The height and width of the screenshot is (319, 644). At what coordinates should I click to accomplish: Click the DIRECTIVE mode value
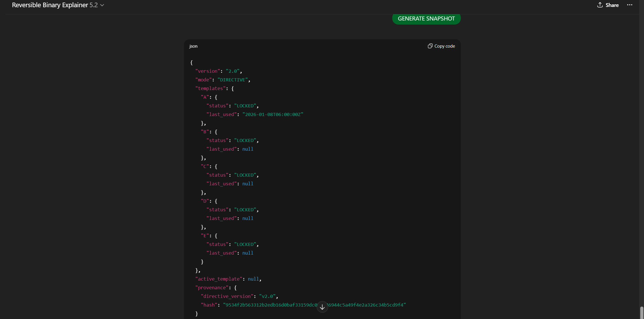232,80
